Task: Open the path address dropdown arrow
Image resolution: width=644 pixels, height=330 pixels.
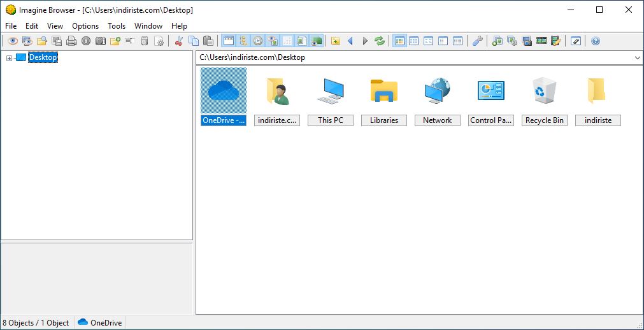Action: coord(638,57)
